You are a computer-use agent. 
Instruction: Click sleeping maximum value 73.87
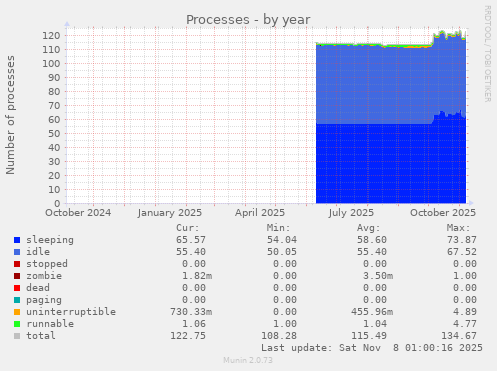tap(462, 240)
